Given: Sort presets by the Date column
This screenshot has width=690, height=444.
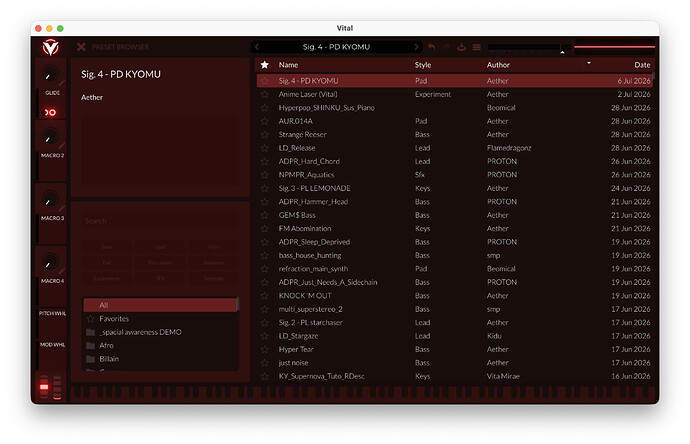Looking at the screenshot, I should coord(642,65).
